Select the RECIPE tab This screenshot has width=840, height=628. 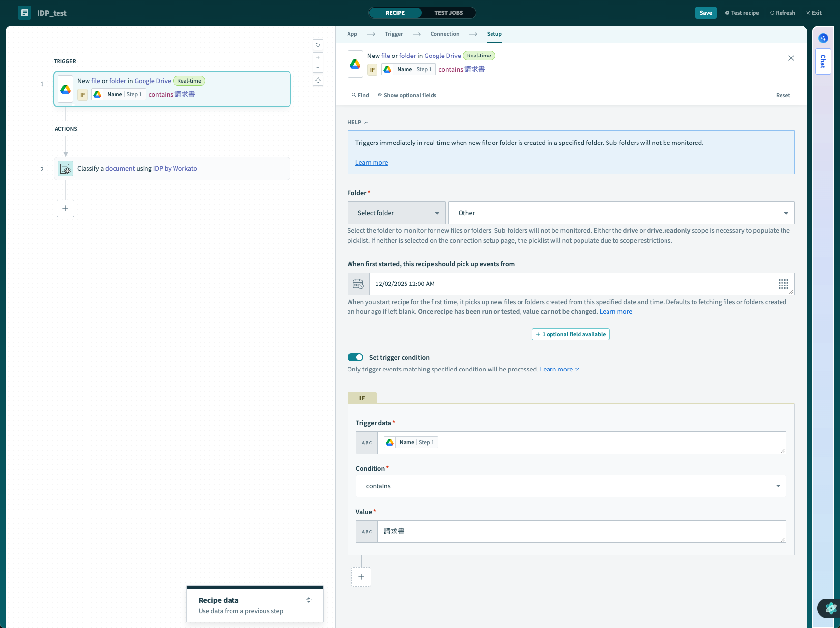coord(395,13)
